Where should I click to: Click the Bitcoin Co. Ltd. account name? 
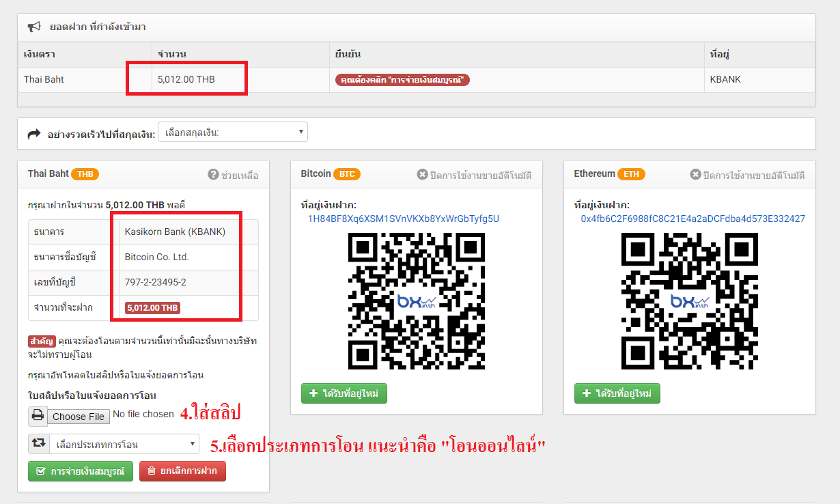(157, 257)
